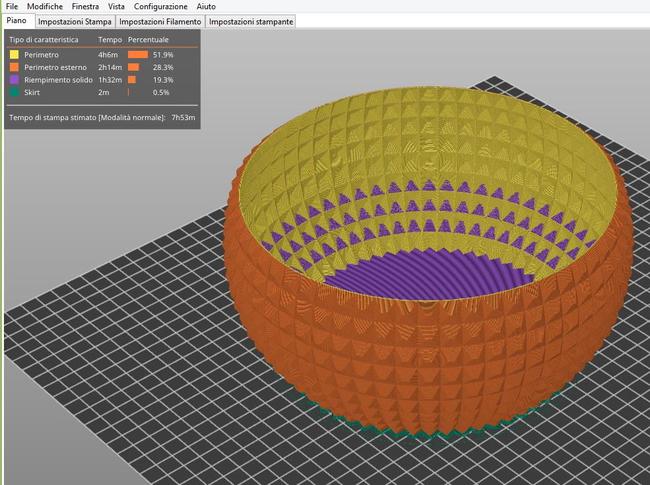This screenshot has height=485, width=650.
Task: Click the purple Riempimento solido swatch
Action: 13,79
